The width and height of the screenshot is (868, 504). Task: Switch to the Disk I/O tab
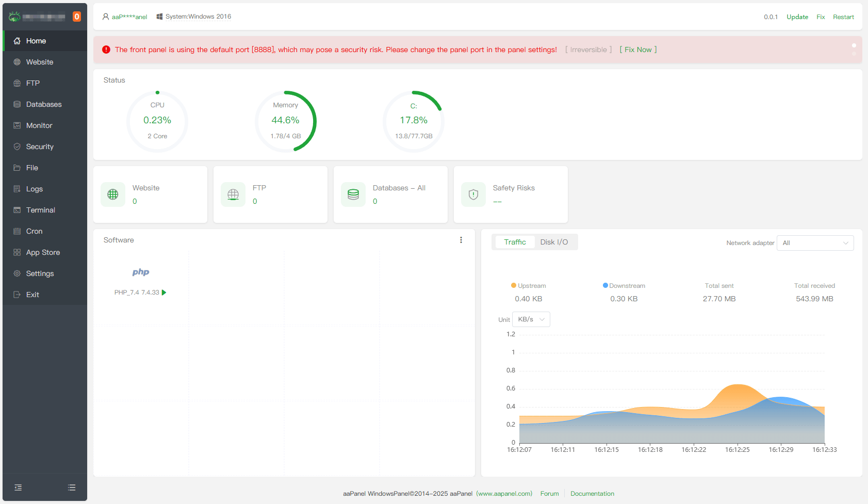point(554,242)
